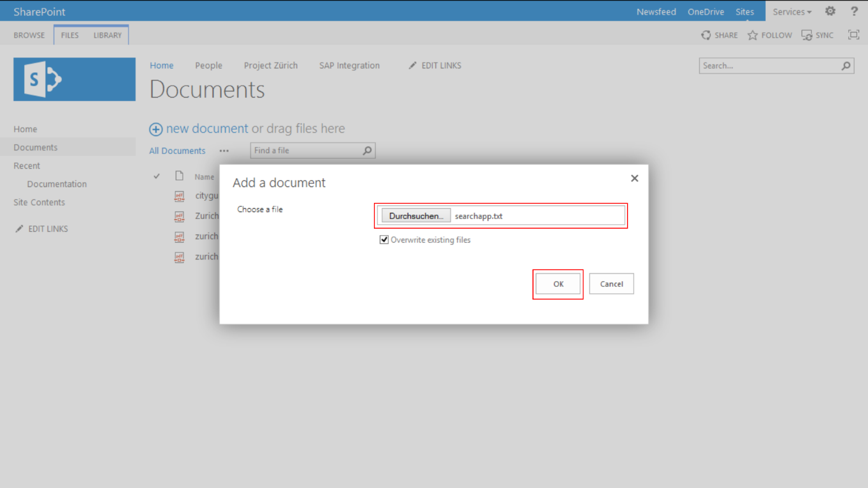
Task: Uncheck Overwrite existing files
Action: pos(384,240)
